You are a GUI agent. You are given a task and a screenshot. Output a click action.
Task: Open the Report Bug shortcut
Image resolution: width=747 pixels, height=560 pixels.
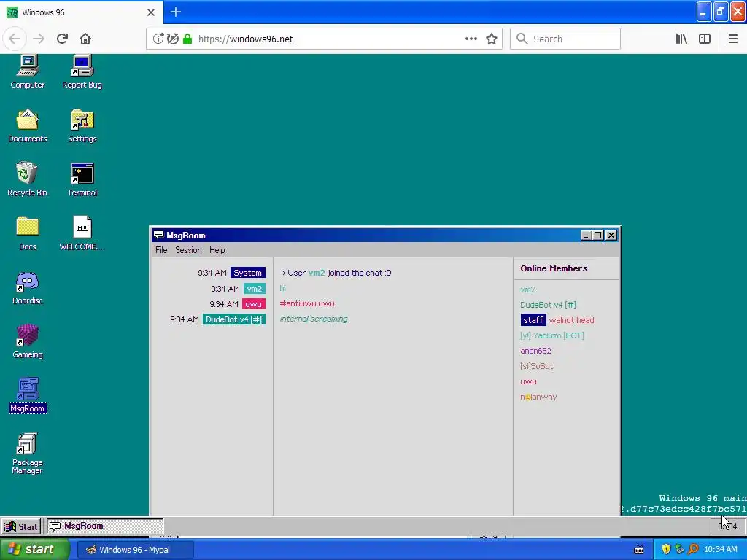(82, 71)
